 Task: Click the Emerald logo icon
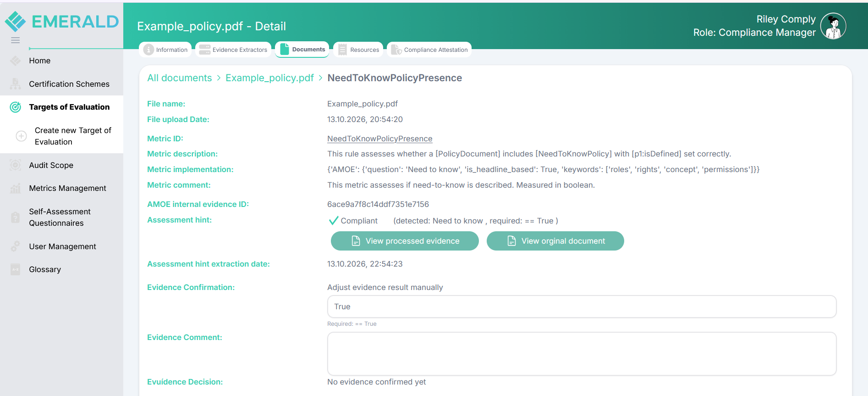[x=15, y=21]
